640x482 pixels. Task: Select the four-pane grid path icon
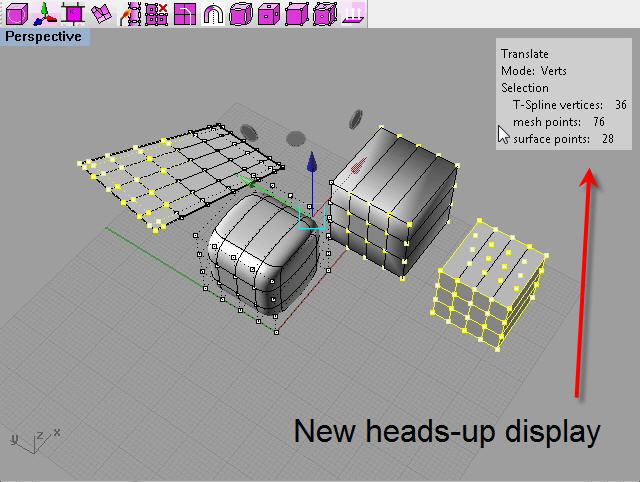click(185, 13)
